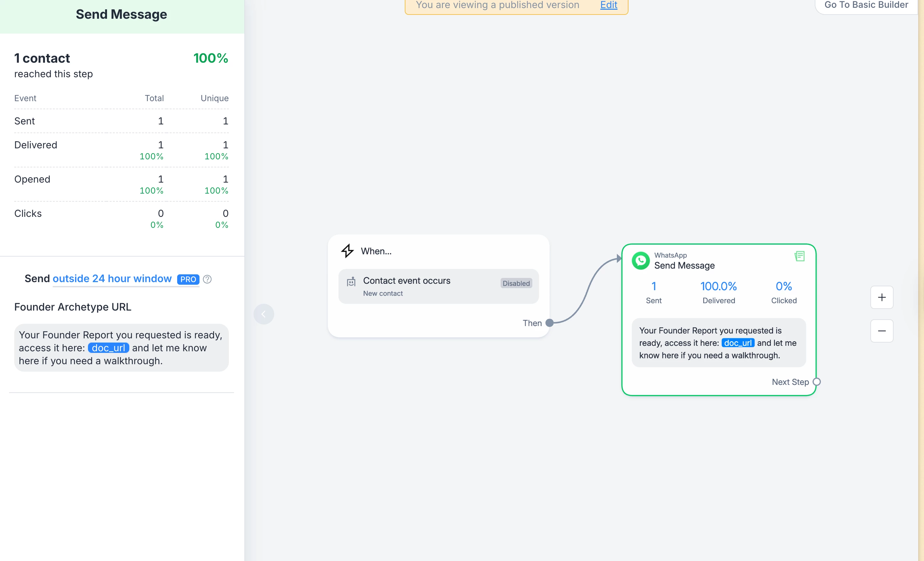924x561 pixels.
Task: Collapse sidebar with left chevron button
Action: [263, 314]
